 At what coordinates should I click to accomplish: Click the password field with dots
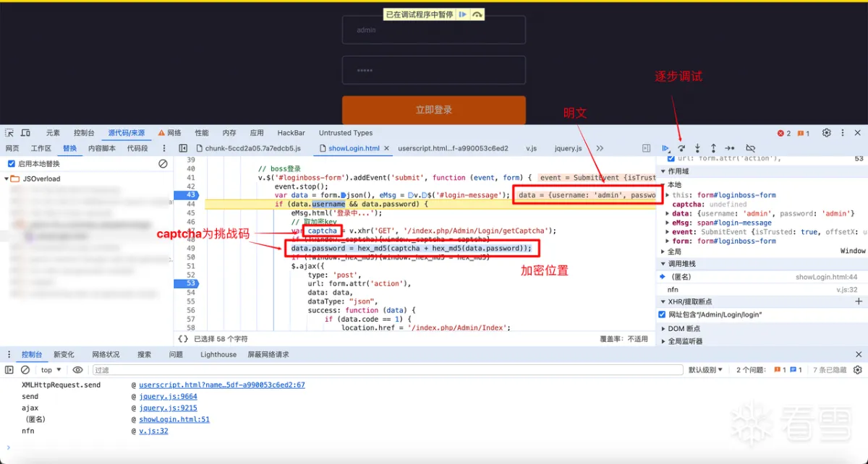434,71
